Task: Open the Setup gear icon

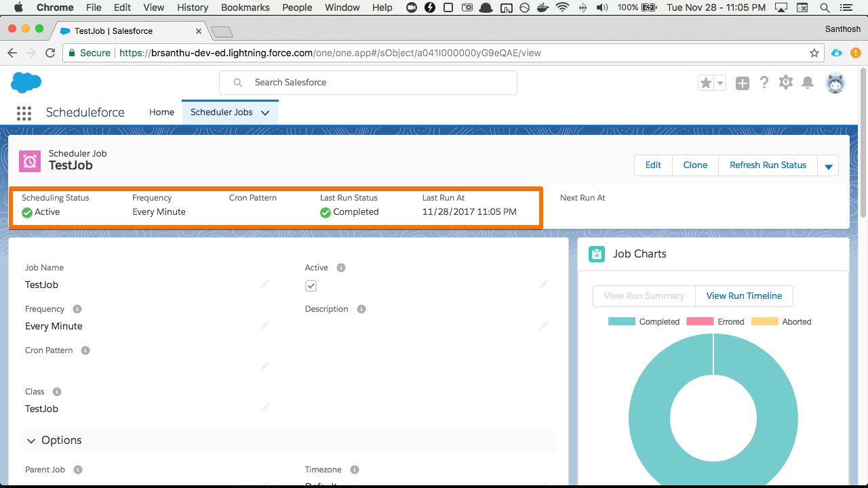Action: [785, 83]
